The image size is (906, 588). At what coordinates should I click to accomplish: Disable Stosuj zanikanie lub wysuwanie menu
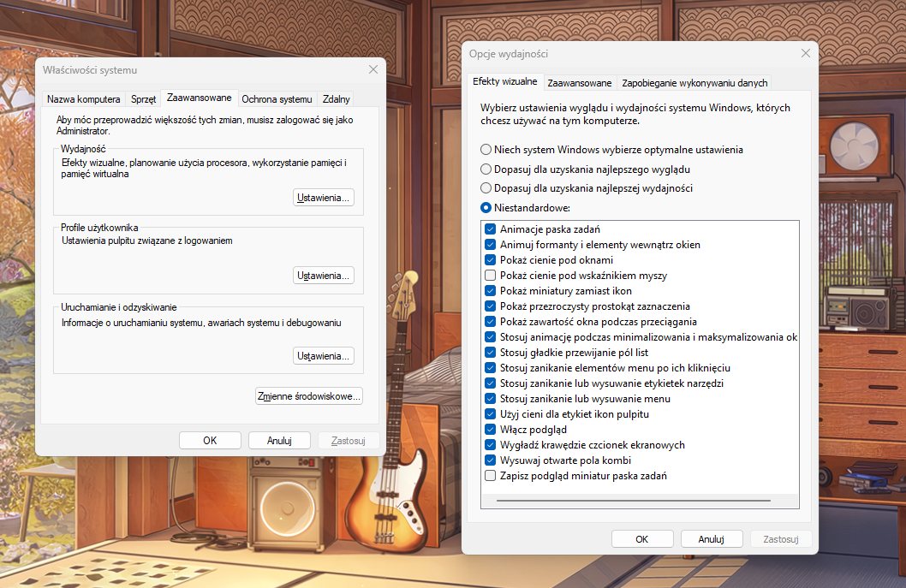490,399
